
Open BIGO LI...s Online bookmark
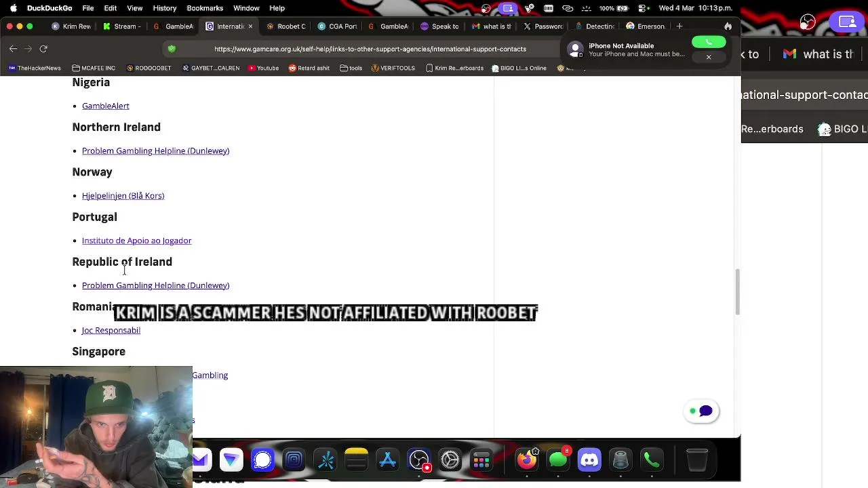[519, 68]
